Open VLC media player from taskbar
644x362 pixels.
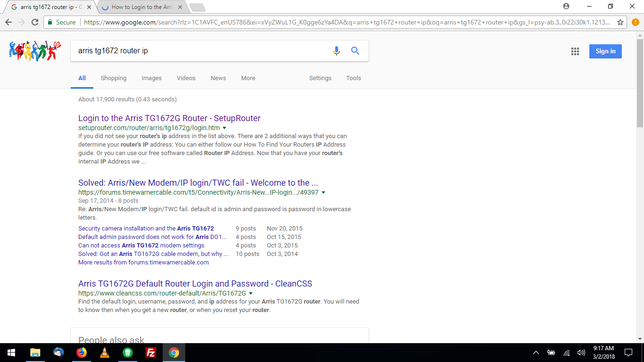pos(105,353)
